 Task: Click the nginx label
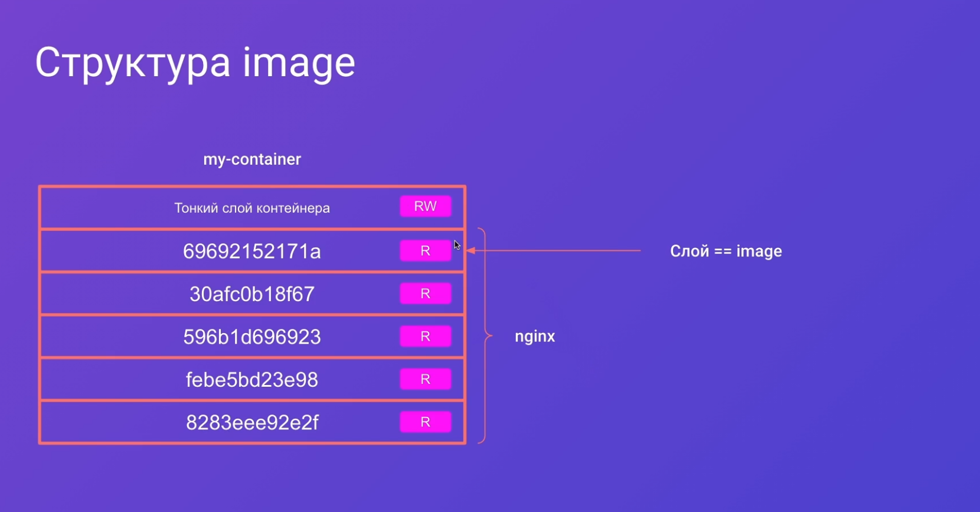pos(535,337)
